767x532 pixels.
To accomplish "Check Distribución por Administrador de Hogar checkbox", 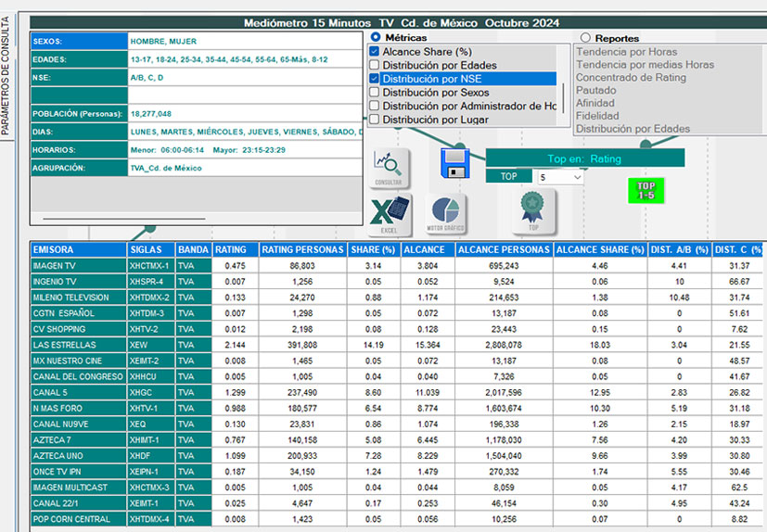I will [374, 106].
